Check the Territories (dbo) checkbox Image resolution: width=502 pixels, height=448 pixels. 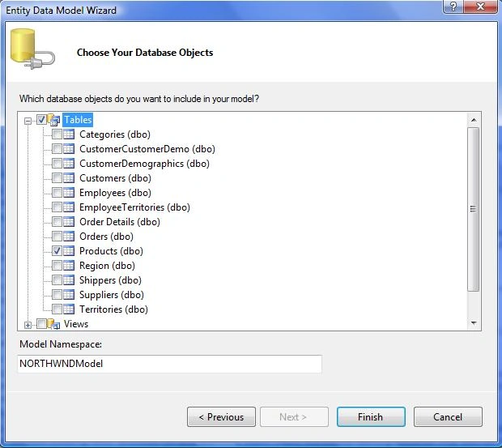(x=57, y=309)
